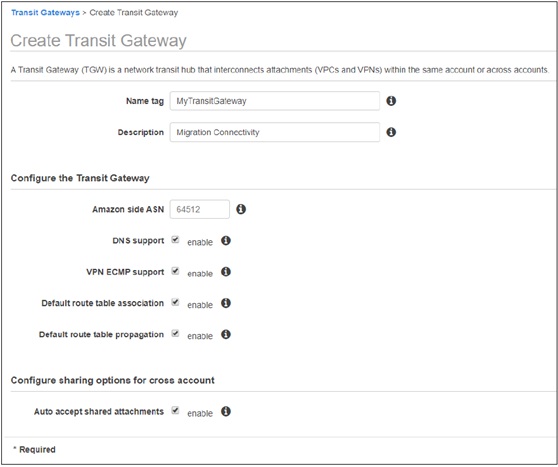The width and height of the screenshot is (558, 467).
Task: Uncheck the DNS support enable checkbox
Action: (175, 240)
